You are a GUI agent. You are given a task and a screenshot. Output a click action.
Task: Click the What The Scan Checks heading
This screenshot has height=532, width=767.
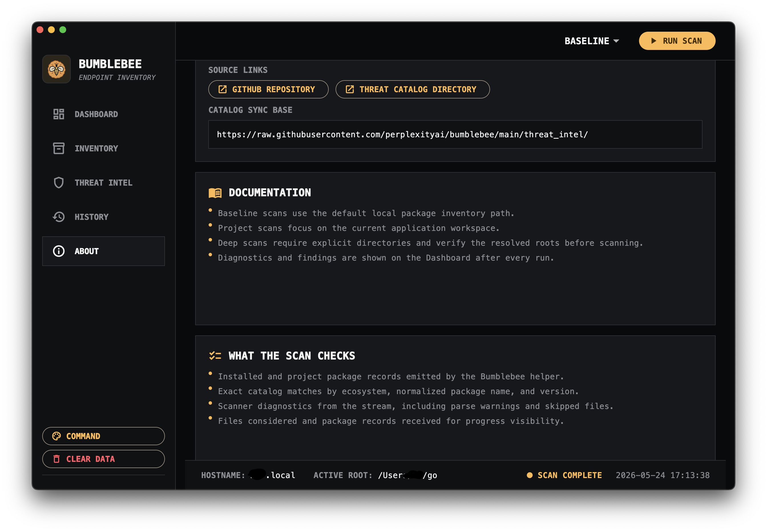coord(292,356)
